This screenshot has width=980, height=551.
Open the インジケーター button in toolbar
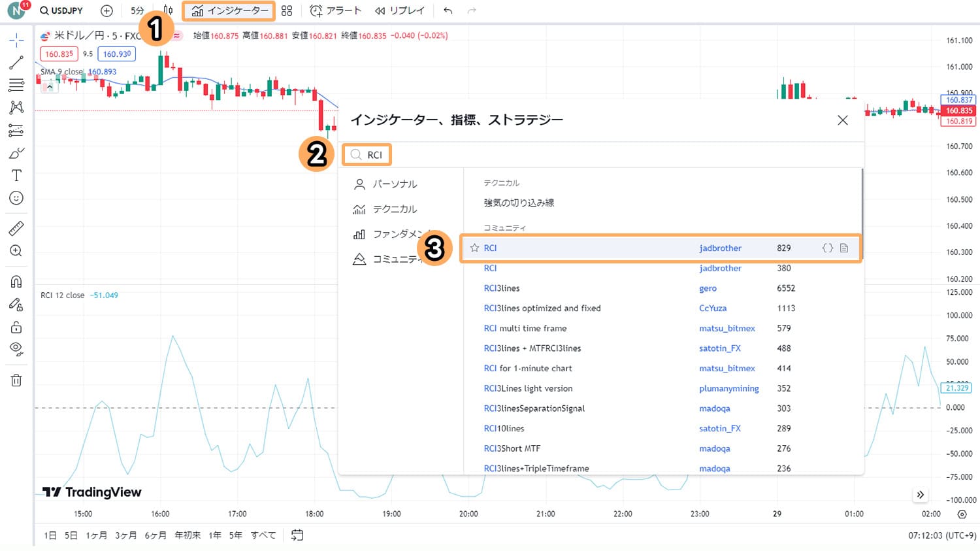coord(229,10)
